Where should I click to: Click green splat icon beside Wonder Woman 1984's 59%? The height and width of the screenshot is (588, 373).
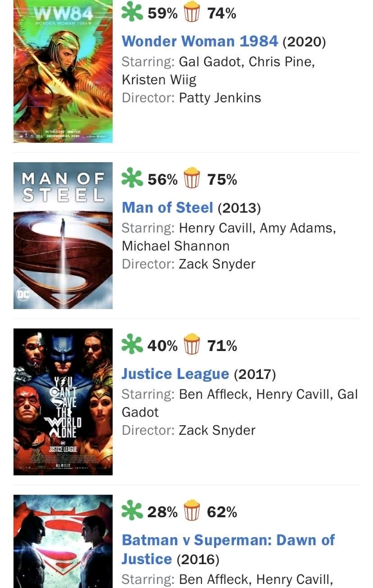pyautogui.click(x=132, y=12)
